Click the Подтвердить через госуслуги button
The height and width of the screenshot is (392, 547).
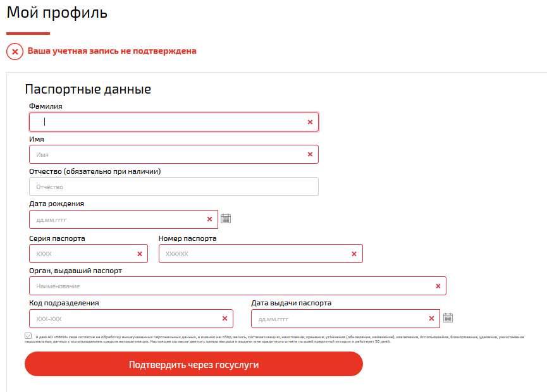click(x=194, y=364)
